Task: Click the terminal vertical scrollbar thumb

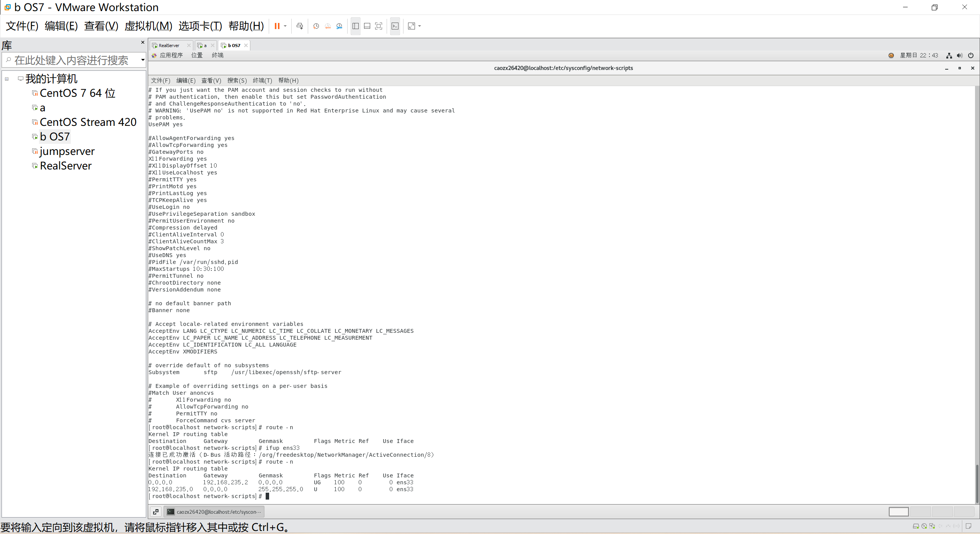Action: click(x=977, y=483)
